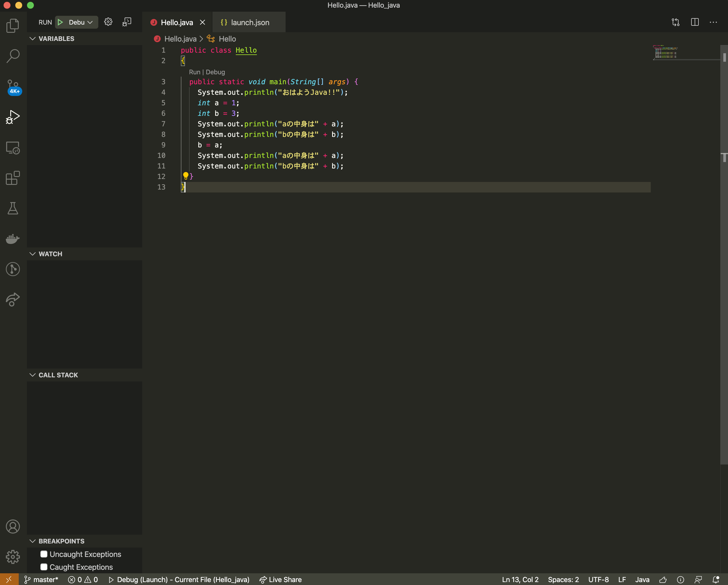This screenshot has height=585, width=728.
Task: Click Live Share in the status bar
Action: pyautogui.click(x=281, y=579)
